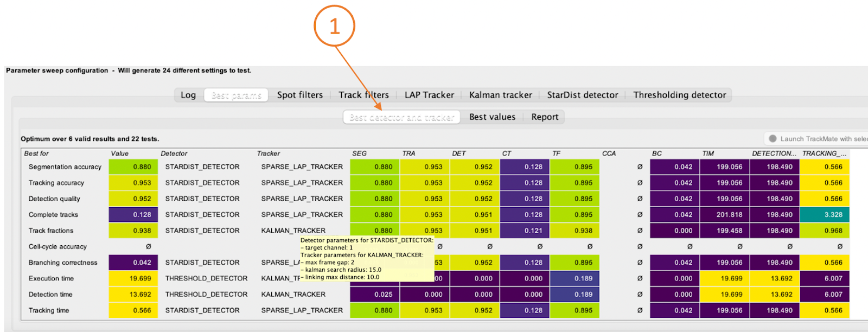The image size is (868, 332).
Task: Click the BC column header
Action: coord(657,154)
